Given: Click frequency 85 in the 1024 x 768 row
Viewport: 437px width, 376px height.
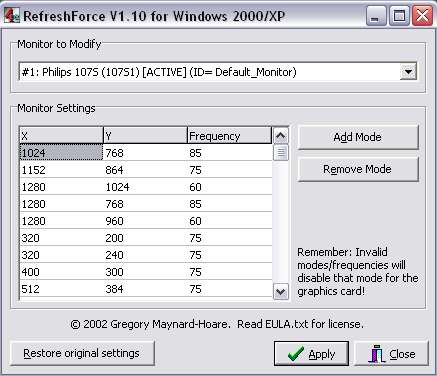Looking at the screenshot, I should pyautogui.click(x=229, y=153).
